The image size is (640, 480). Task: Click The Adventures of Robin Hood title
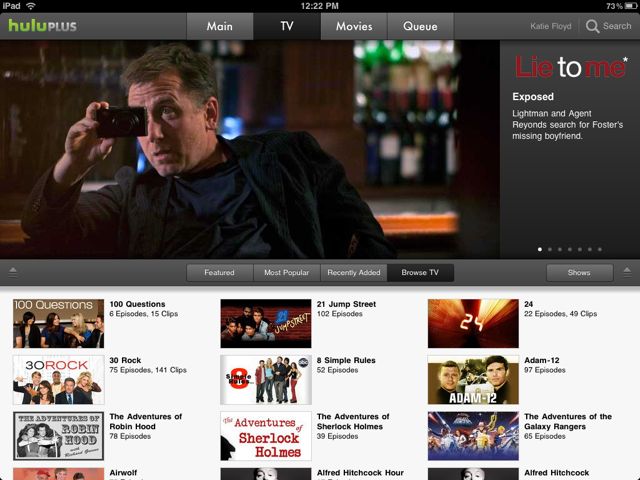coord(146,421)
